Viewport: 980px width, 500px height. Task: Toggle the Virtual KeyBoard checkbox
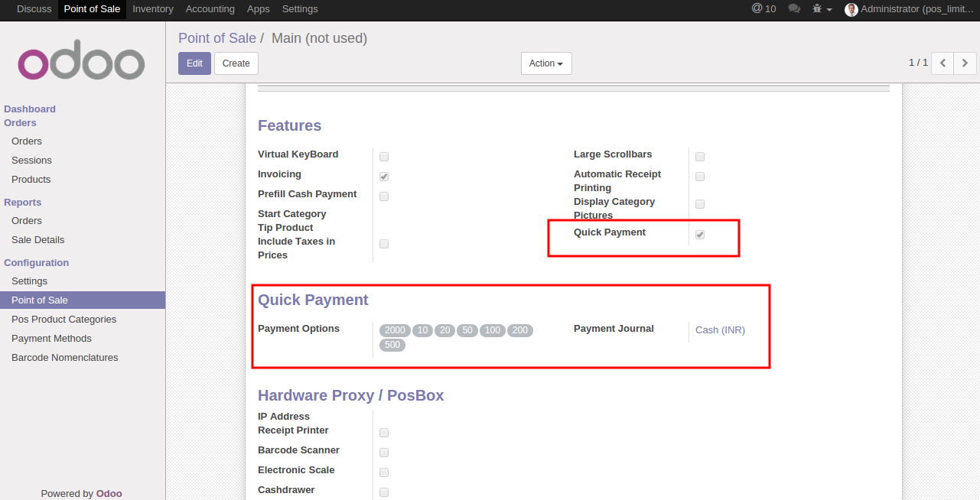click(384, 157)
